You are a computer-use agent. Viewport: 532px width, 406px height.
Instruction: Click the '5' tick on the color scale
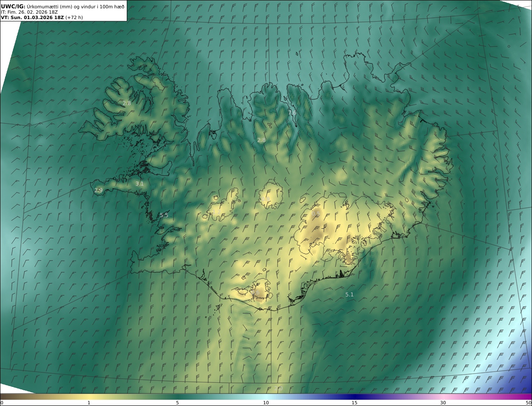177,403
